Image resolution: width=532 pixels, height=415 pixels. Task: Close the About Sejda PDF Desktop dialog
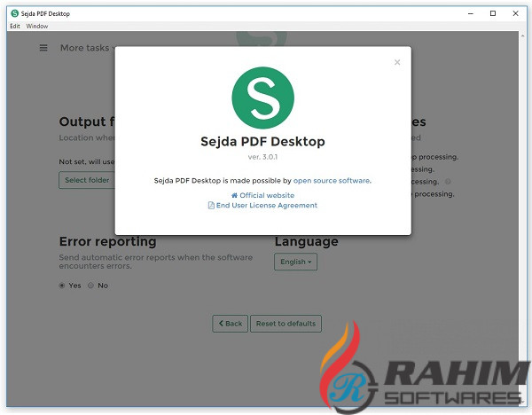click(x=397, y=62)
